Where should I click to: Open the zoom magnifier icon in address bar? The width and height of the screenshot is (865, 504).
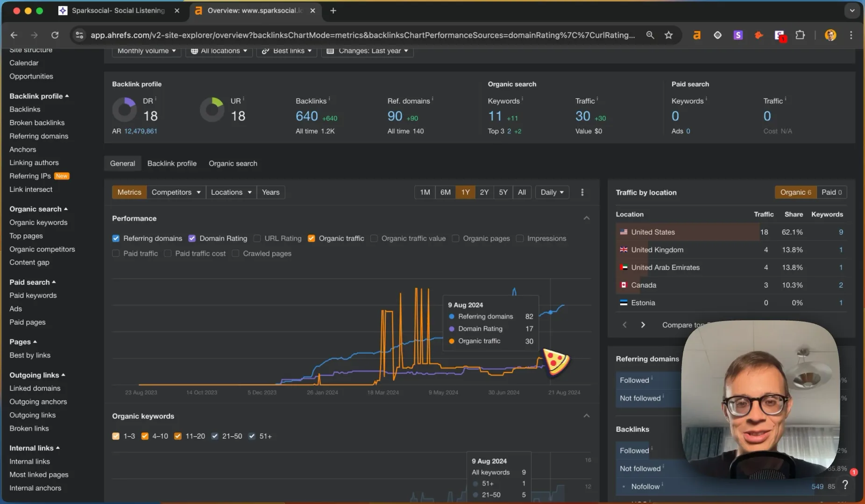[650, 35]
